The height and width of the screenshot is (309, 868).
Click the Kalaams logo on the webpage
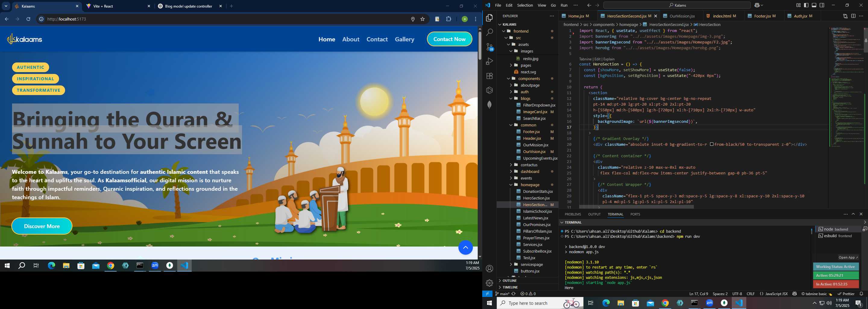[x=25, y=39]
